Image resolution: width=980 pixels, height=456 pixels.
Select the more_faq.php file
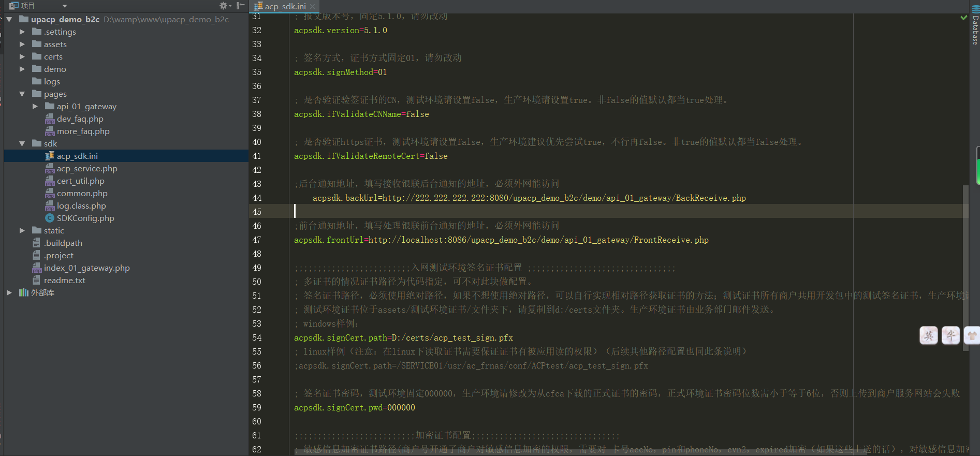tap(83, 131)
